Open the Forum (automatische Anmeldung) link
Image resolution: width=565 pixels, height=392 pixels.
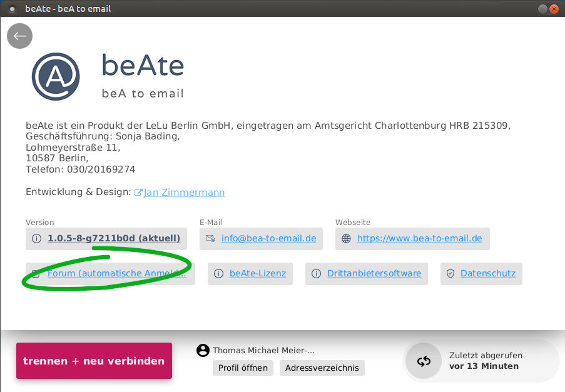pos(117,274)
